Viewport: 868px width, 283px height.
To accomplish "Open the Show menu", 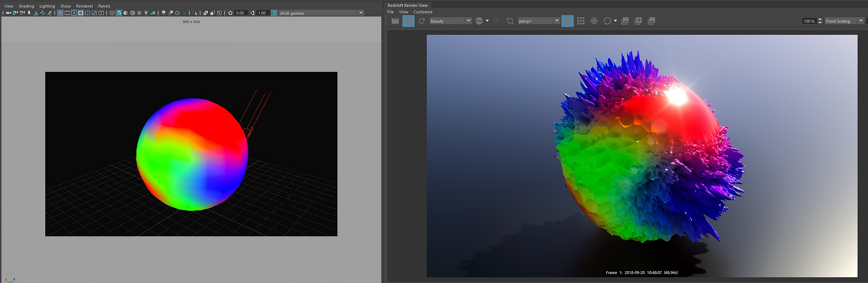I will coord(65,6).
